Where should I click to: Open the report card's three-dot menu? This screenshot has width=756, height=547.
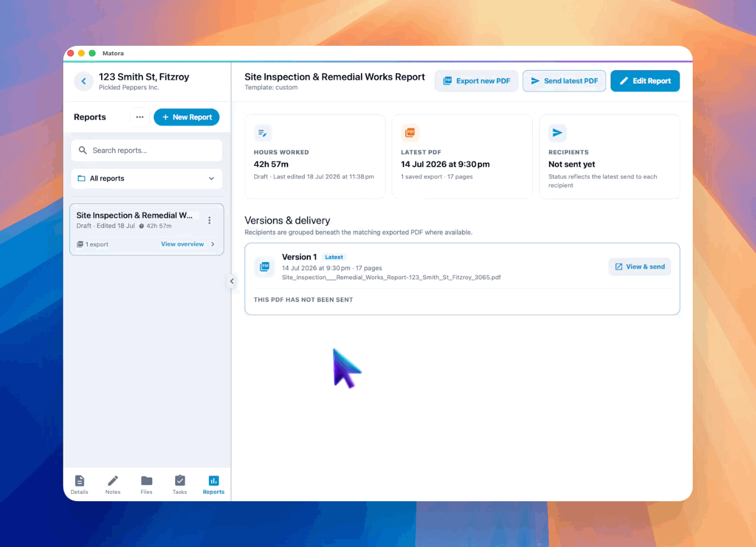[210, 220]
